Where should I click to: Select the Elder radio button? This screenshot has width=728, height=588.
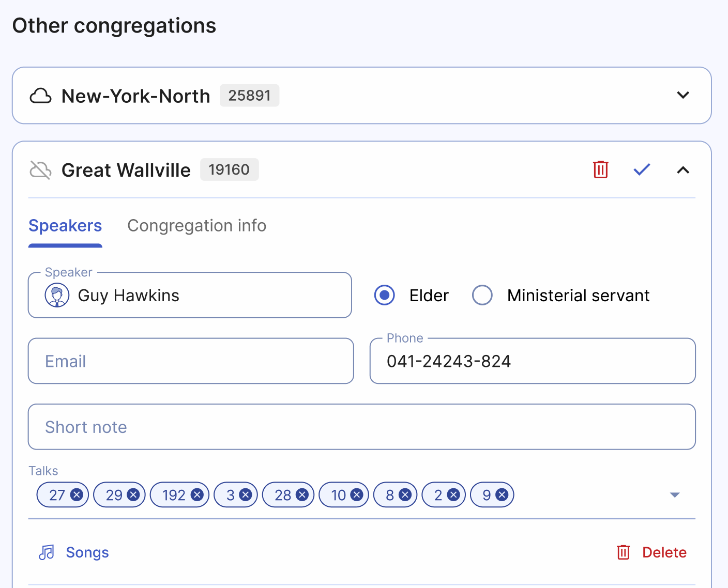tap(384, 295)
